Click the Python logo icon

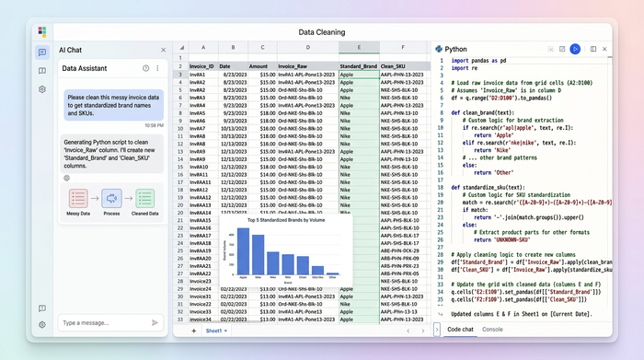coord(439,49)
